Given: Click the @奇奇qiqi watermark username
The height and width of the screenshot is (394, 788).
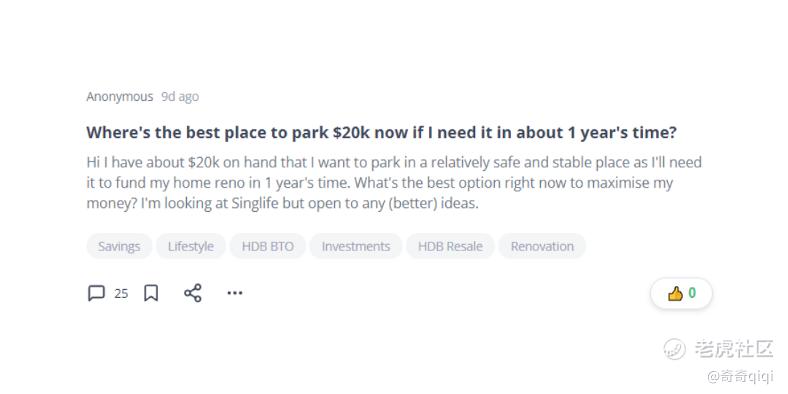Looking at the screenshot, I should click(x=740, y=376).
